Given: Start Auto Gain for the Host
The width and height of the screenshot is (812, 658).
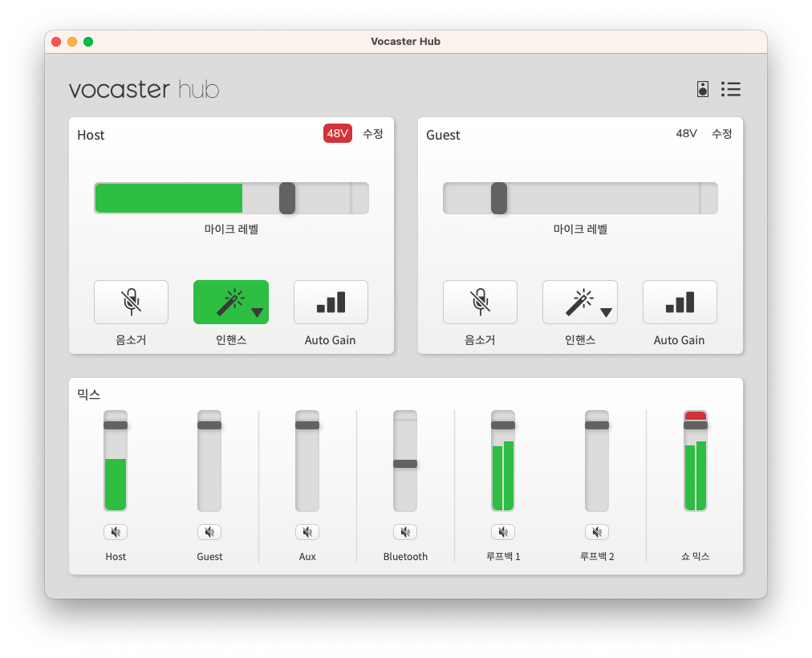Looking at the screenshot, I should (x=331, y=303).
